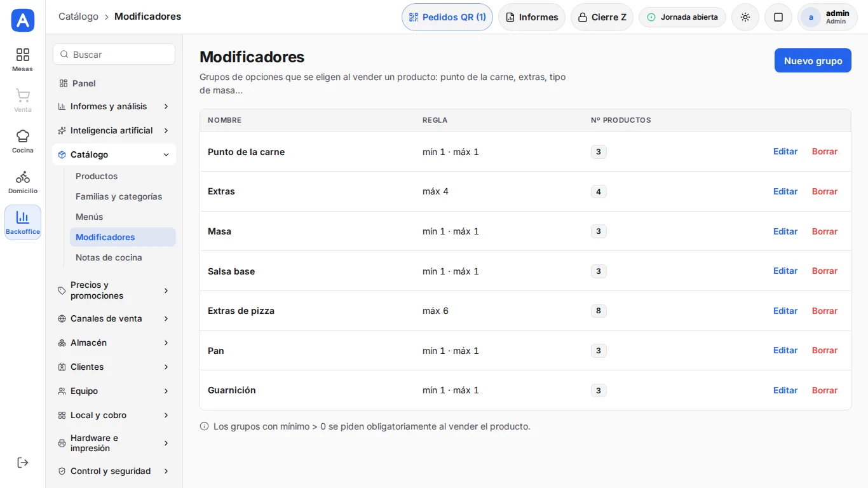Open the Mesas grid icon
This screenshot has height=488, width=868.
[23, 55]
